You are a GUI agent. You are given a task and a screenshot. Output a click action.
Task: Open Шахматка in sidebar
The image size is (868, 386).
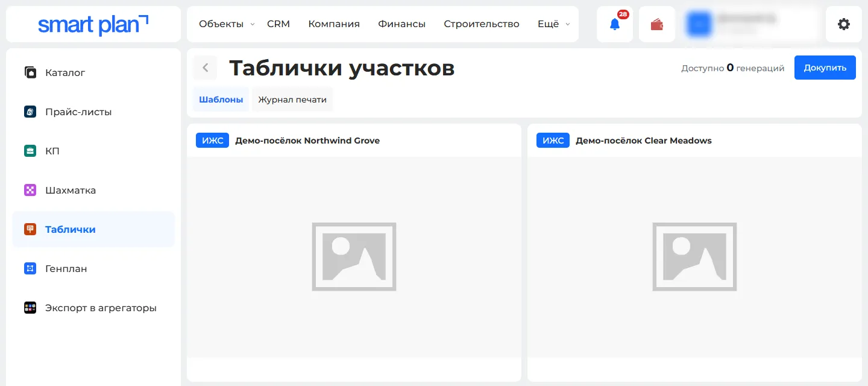click(93, 190)
